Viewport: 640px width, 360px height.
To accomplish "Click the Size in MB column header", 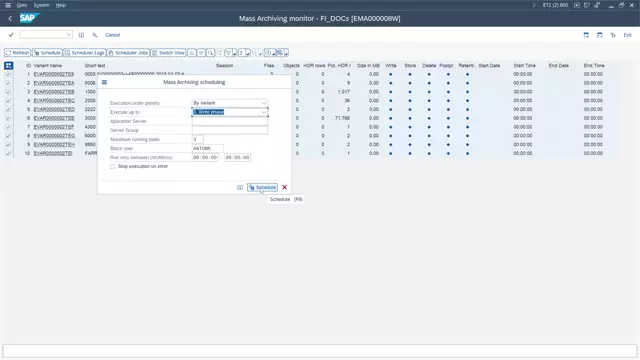I will pyautogui.click(x=368, y=65).
